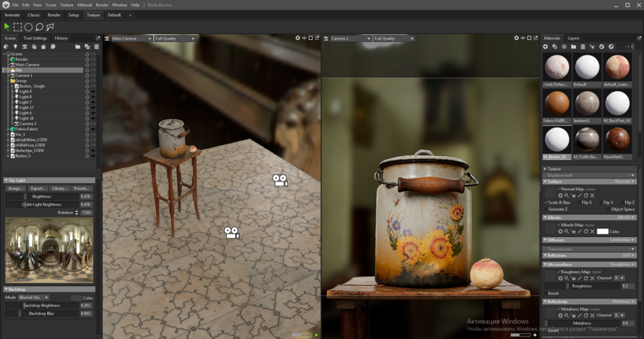Image resolution: width=644 pixels, height=339 pixels.
Task: Create a new material with plus icon
Action: tap(545, 47)
